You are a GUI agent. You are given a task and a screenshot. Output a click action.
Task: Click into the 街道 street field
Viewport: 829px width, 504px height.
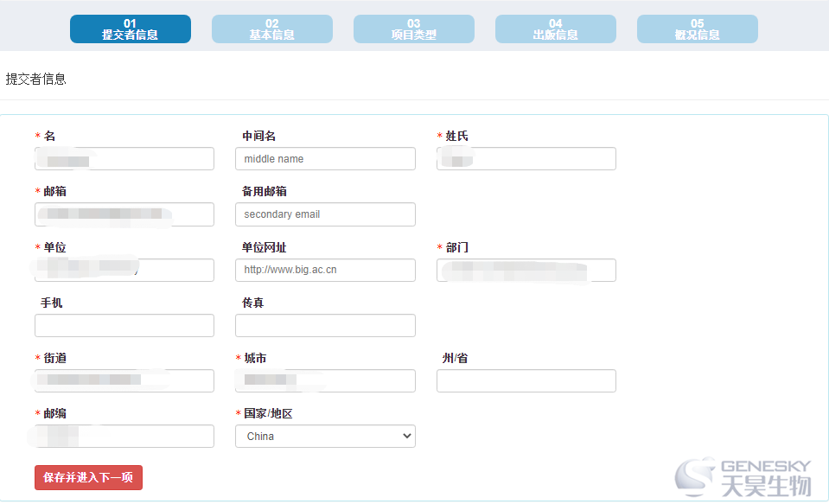point(124,381)
